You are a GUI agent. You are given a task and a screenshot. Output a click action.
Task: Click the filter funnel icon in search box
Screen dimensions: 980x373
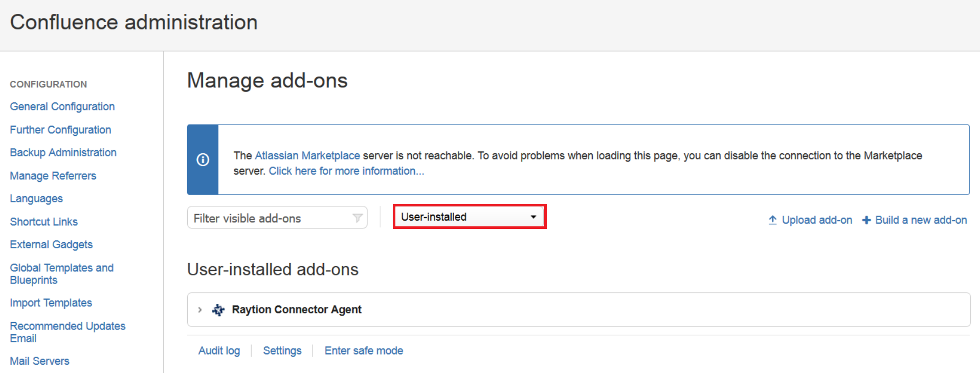pyautogui.click(x=358, y=218)
